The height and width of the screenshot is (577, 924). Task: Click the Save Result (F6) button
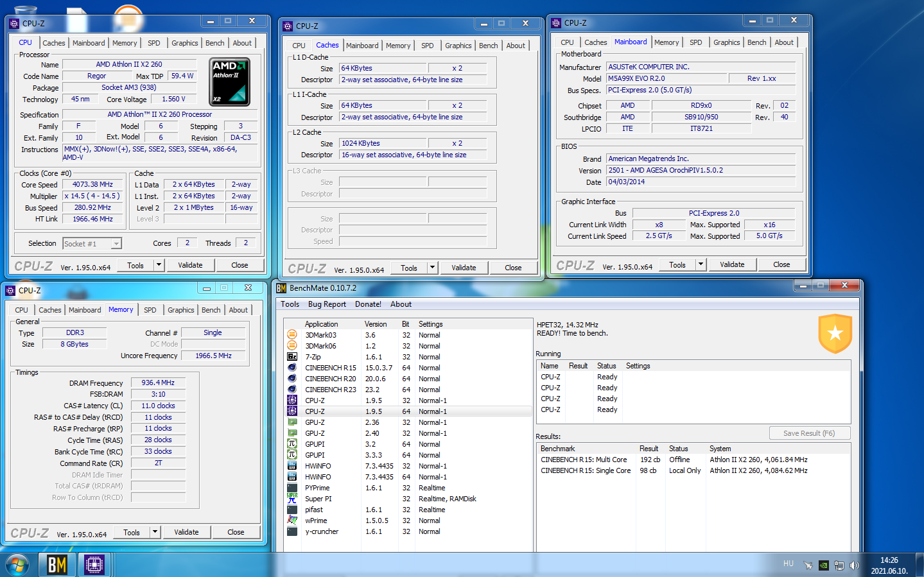[x=809, y=433]
